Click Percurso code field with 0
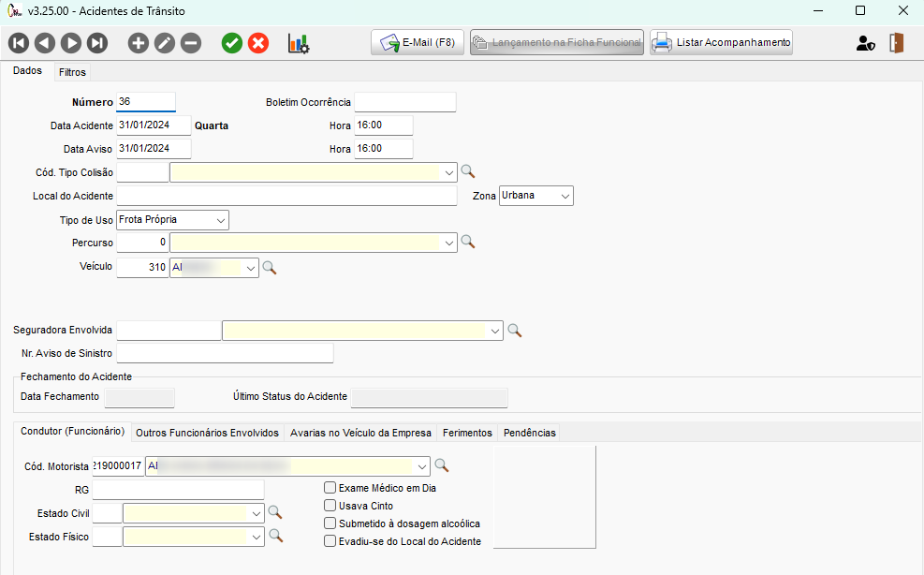924x575 pixels. tap(142, 243)
